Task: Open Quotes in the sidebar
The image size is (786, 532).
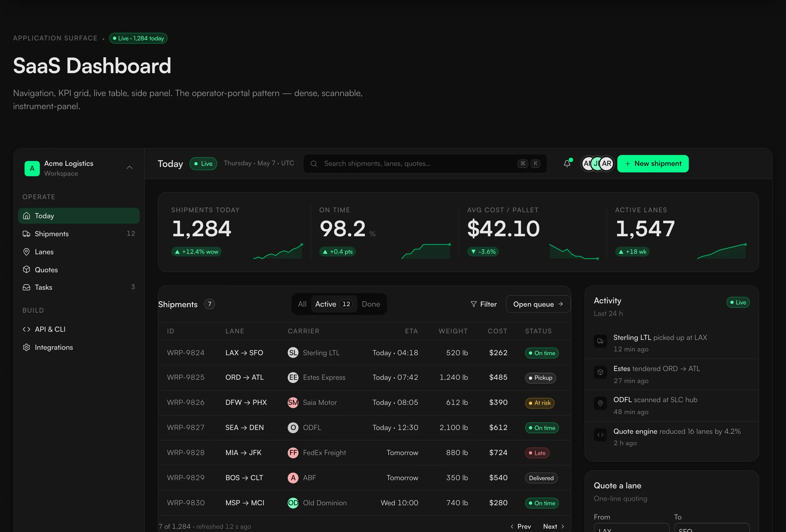Action: pyautogui.click(x=79, y=269)
